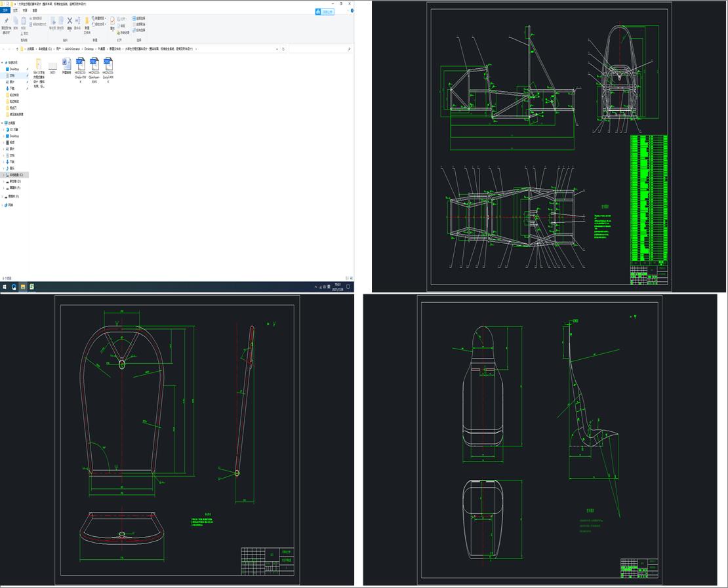Viewport: 728px width, 588px height.
Task: Click the New Folder ribbon icon
Action: [x=87, y=21]
